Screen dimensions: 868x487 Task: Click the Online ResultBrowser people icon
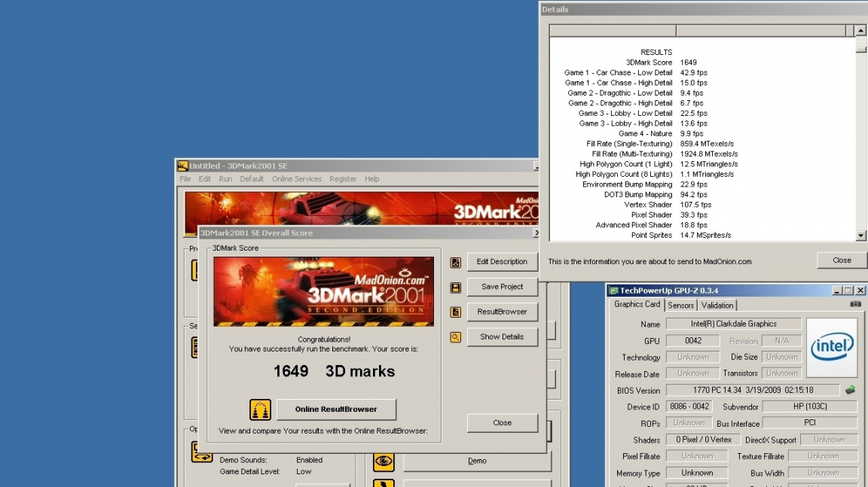(x=260, y=409)
